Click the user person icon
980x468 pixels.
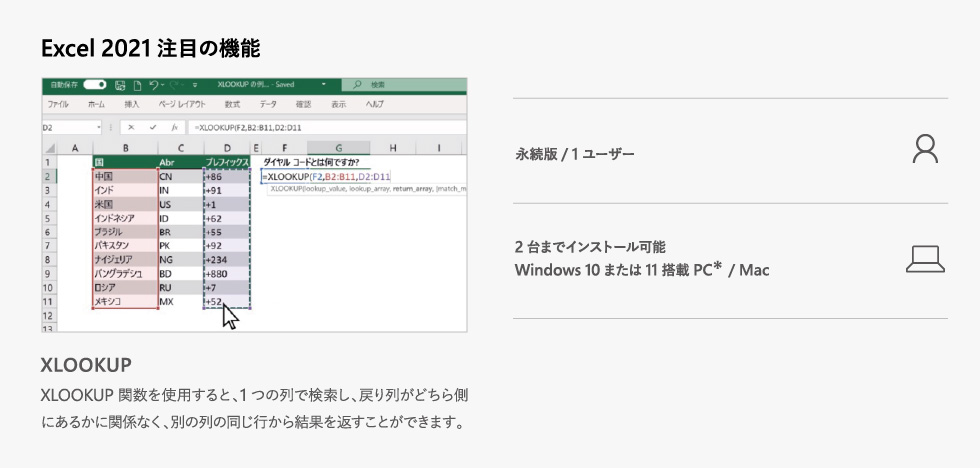click(x=925, y=150)
